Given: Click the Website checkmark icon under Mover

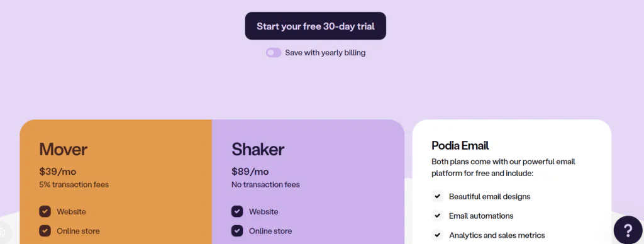Looking at the screenshot, I should click(x=45, y=211).
